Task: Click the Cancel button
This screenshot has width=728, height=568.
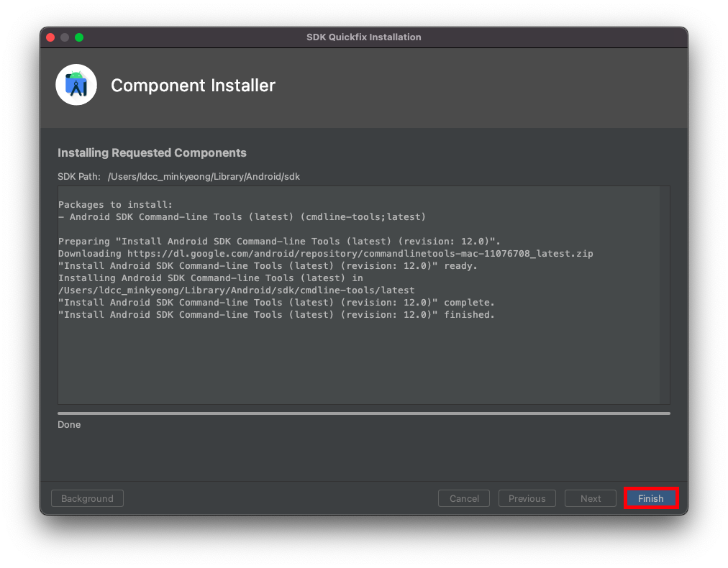Action: [x=464, y=498]
